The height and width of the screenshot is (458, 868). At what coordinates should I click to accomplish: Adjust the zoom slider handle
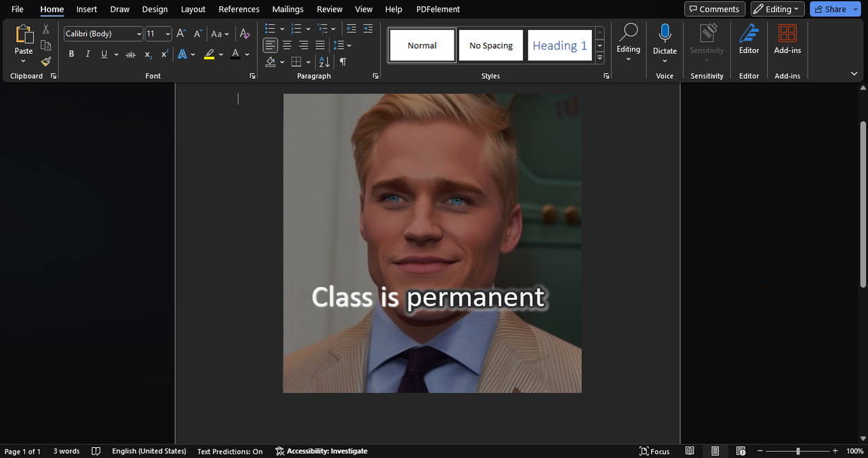[x=798, y=451]
